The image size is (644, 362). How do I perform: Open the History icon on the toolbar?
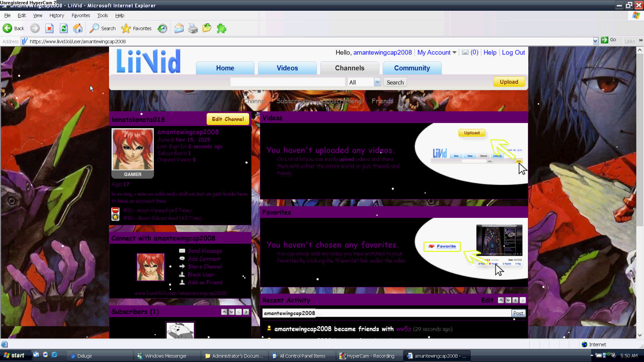coord(162,28)
